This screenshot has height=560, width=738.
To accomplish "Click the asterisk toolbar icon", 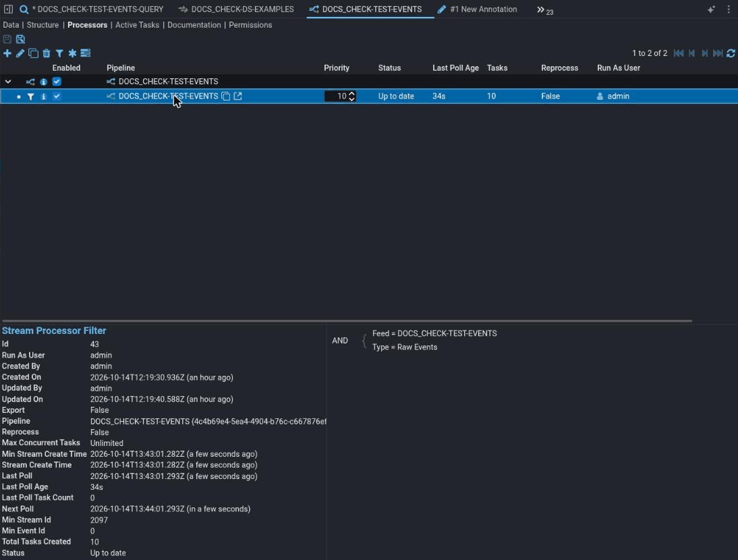I will click(72, 53).
